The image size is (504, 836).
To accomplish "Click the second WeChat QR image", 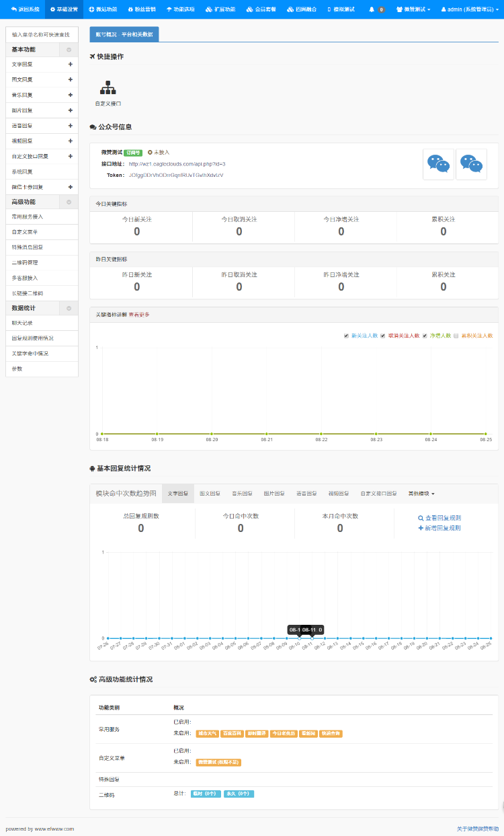I will 471,165.
